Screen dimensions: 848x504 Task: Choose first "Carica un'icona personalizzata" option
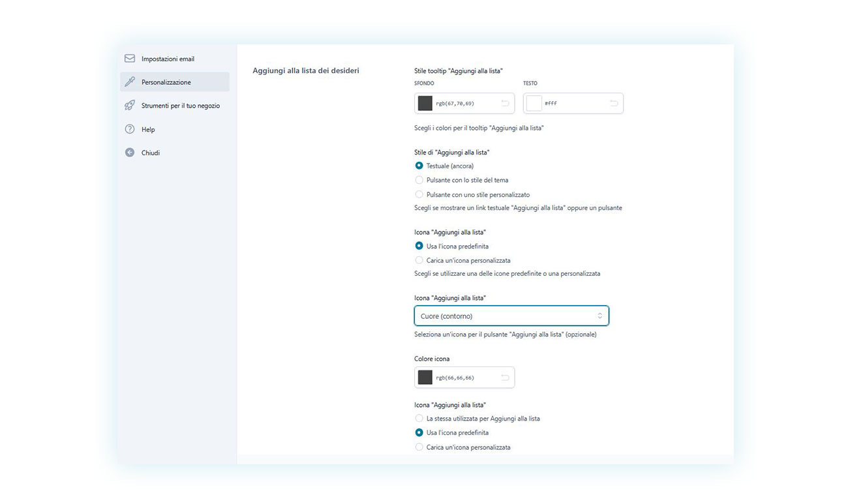[419, 260]
